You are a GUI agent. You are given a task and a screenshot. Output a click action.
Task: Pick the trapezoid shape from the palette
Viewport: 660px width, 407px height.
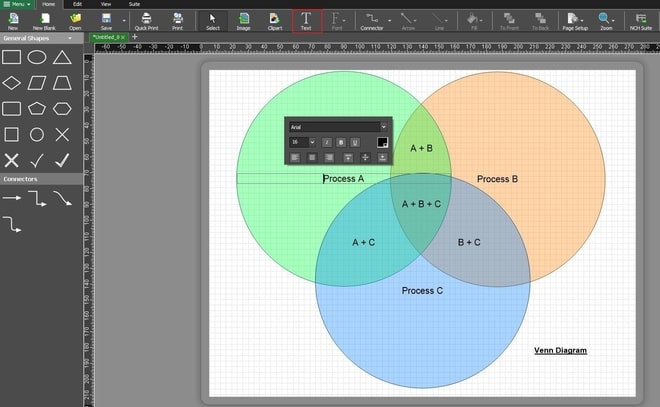point(62,83)
